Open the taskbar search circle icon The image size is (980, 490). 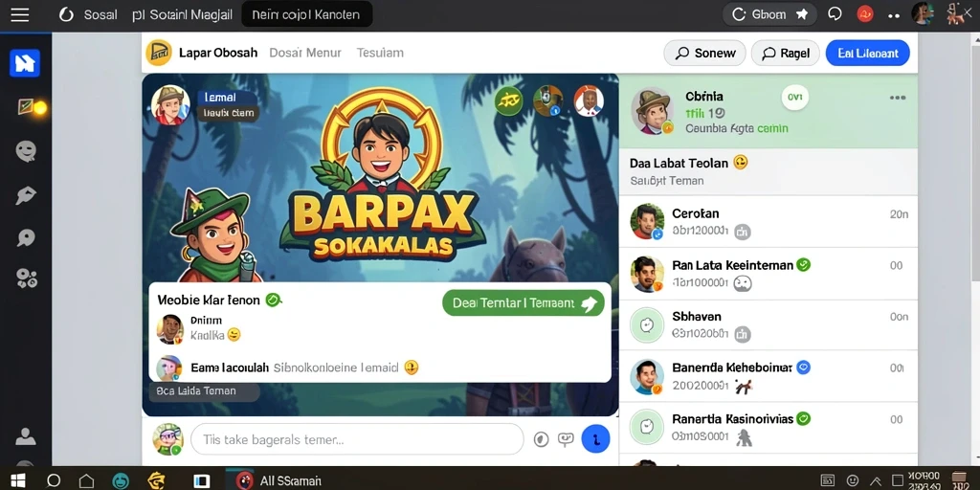(54, 480)
